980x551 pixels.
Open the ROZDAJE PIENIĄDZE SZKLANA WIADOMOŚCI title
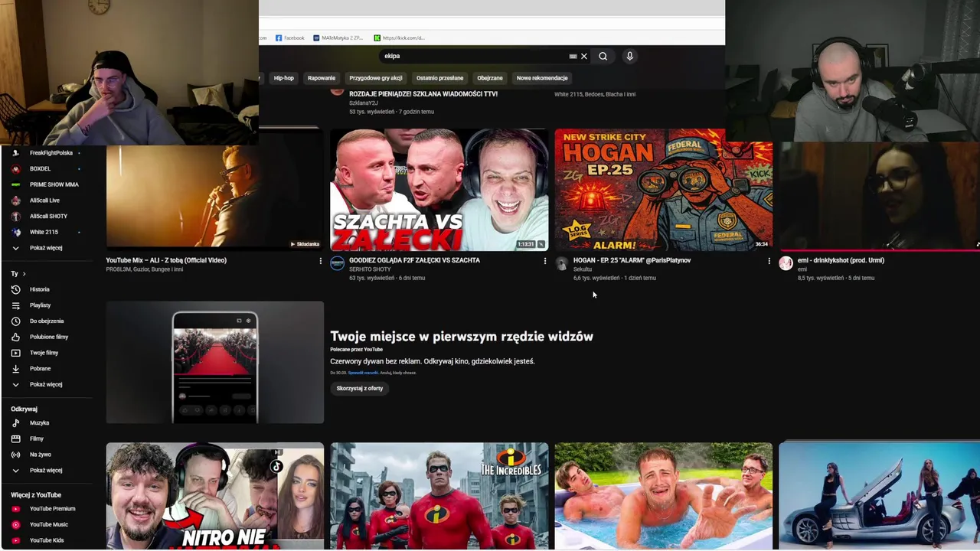(x=423, y=94)
